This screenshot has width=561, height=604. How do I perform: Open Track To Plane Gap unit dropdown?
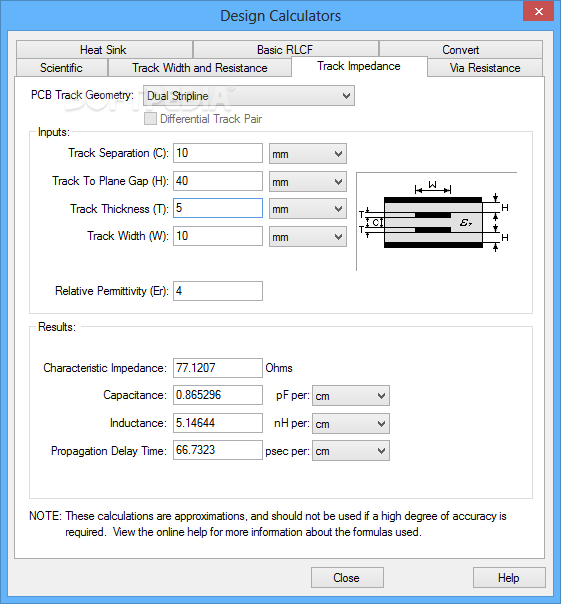point(307,182)
